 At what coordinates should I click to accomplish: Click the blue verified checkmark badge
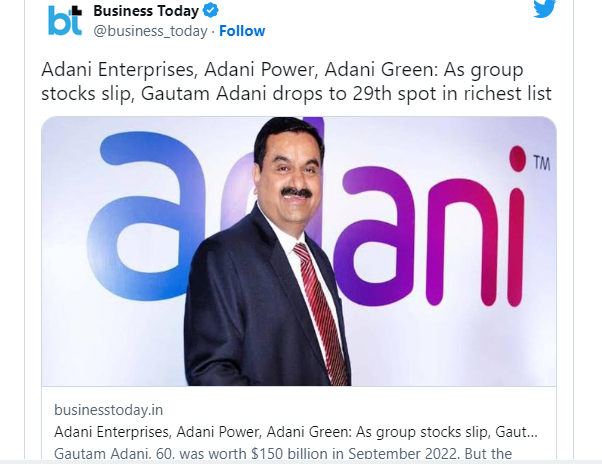tap(210, 10)
